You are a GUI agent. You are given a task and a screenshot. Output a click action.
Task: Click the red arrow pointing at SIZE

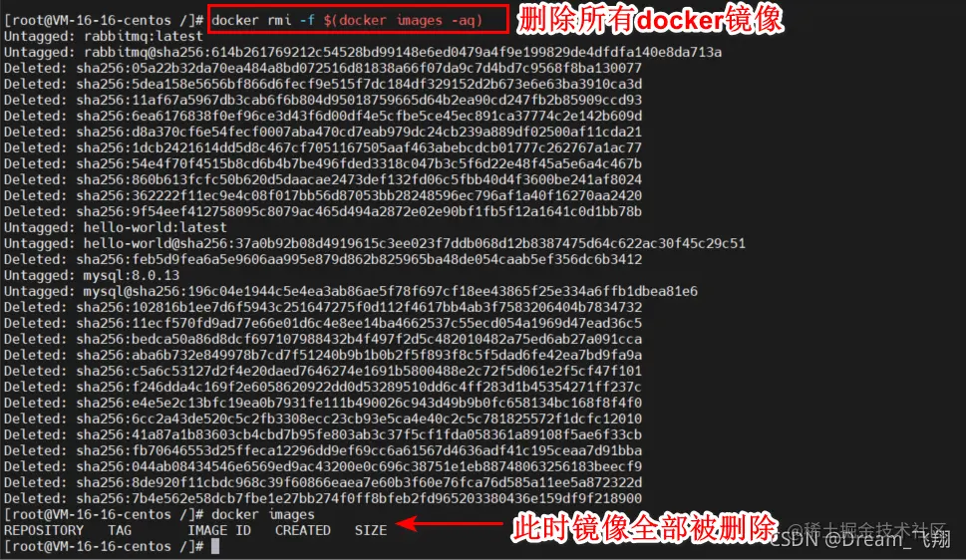pyautogui.click(x=450, y=524)
